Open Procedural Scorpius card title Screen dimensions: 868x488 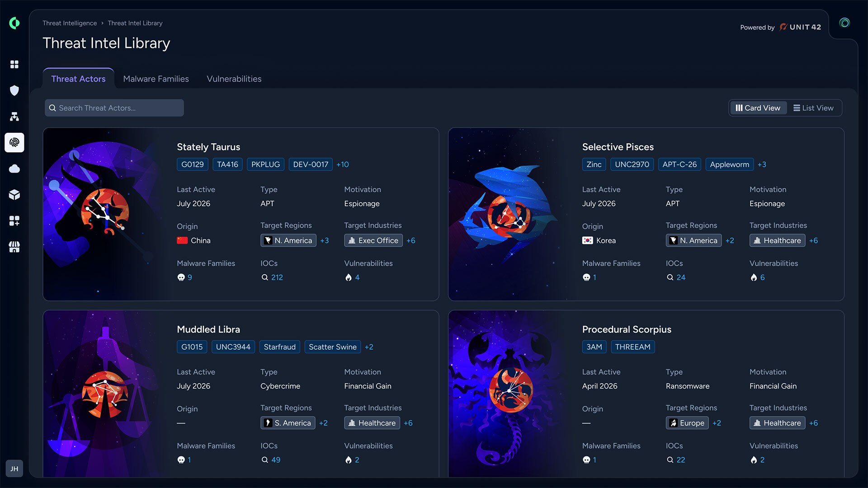(627, 329)
